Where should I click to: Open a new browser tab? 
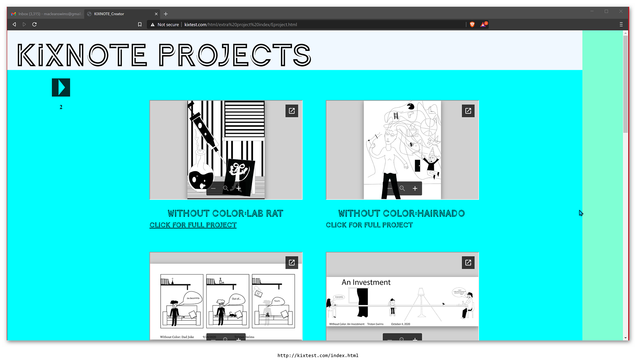pos(166,14)
